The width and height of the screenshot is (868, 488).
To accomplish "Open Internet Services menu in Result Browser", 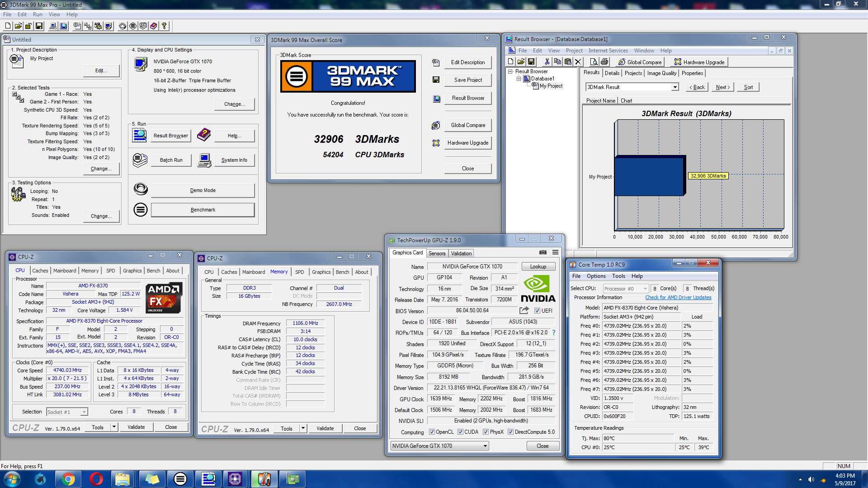I will point(608,51).
